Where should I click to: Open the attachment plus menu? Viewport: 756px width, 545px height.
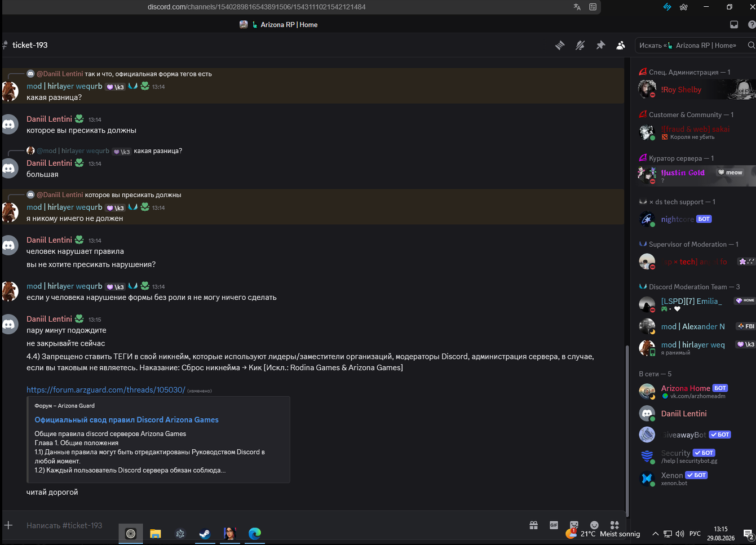coord(8,525)
